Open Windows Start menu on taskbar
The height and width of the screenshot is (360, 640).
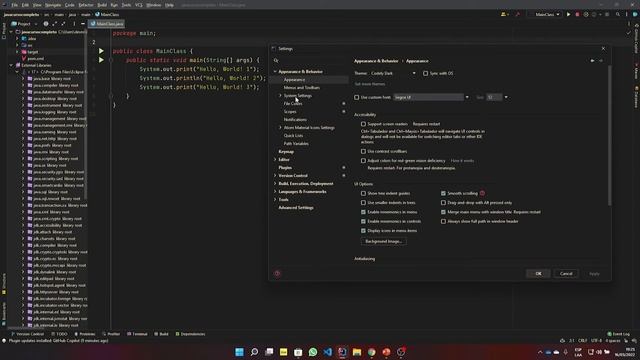click(x=240, y=352)
